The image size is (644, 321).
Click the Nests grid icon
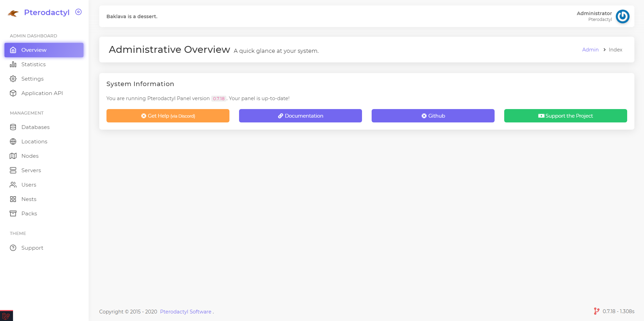(x=13, y=199)
